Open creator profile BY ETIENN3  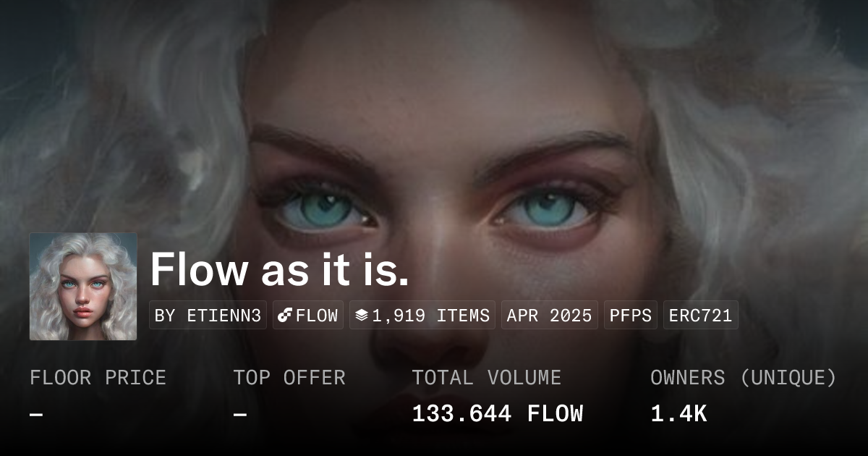click(208, 316)
